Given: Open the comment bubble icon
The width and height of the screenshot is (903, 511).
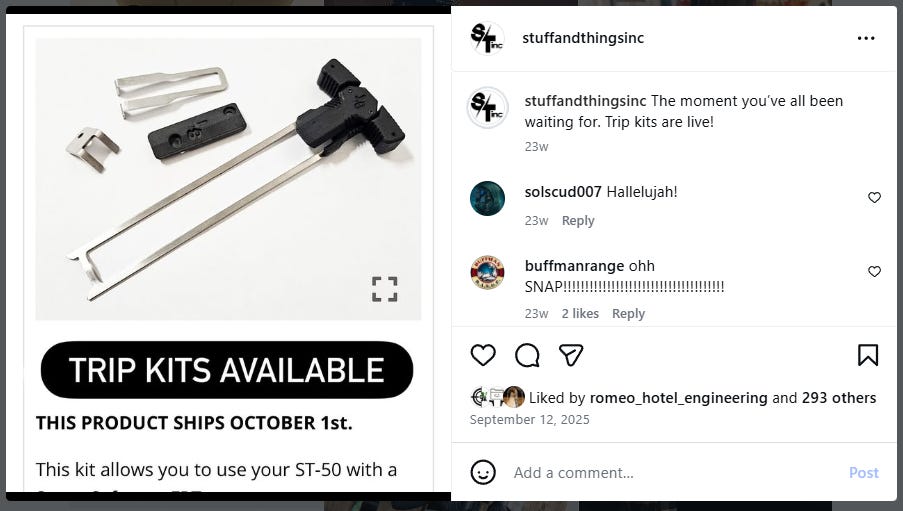Looking at the screenshot, I should [527, 355].
